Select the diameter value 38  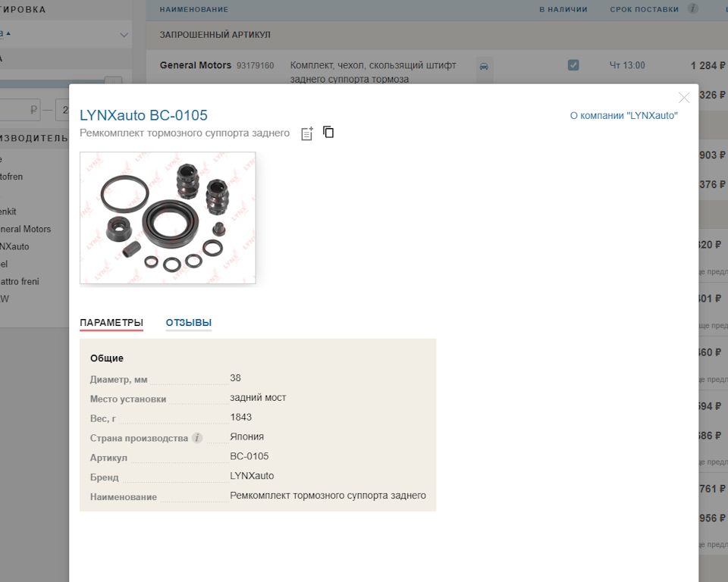(235, 378)
